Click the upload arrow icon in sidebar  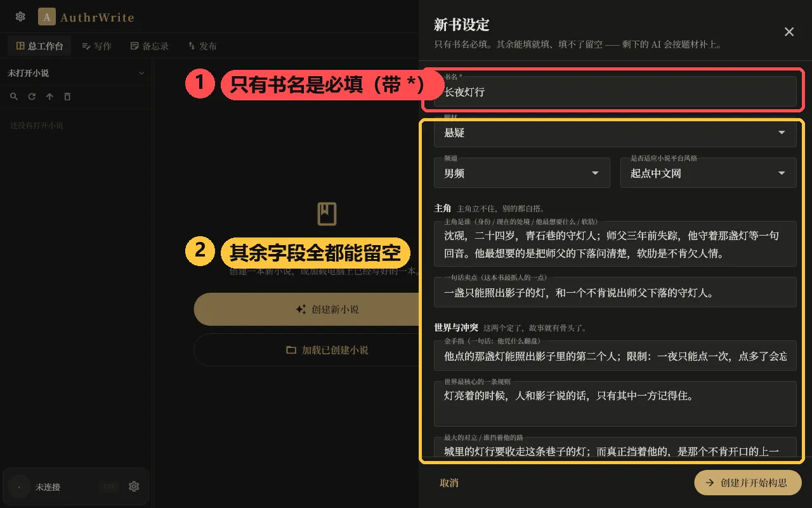pyautogui.click(x=49, y=97)
